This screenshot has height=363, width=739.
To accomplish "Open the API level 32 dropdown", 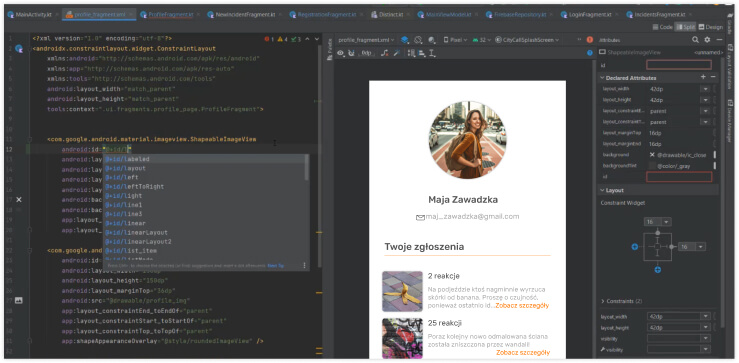I will pyautogui.click(x=481, y=40).
